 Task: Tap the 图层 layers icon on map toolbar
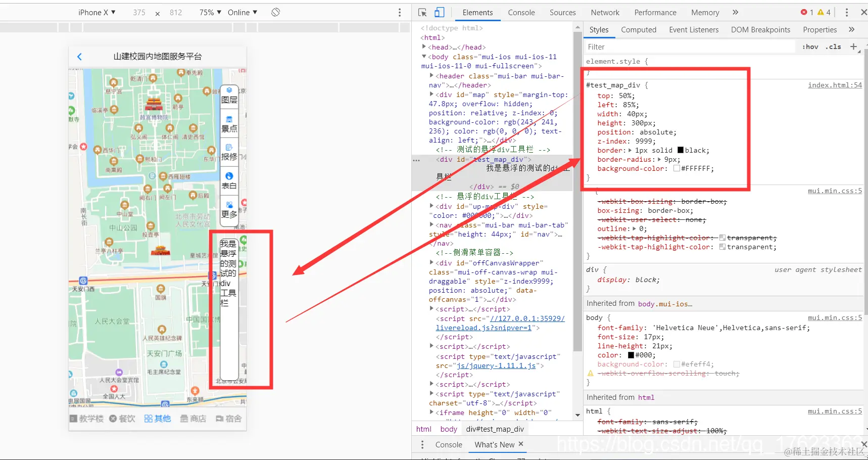coord(229,90)
